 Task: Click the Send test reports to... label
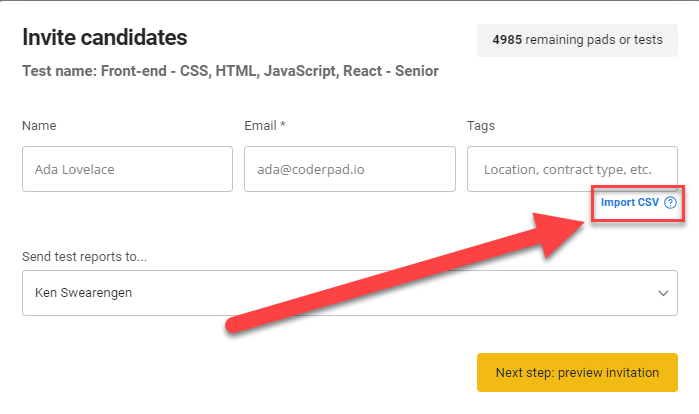click(x=84, y=257)
